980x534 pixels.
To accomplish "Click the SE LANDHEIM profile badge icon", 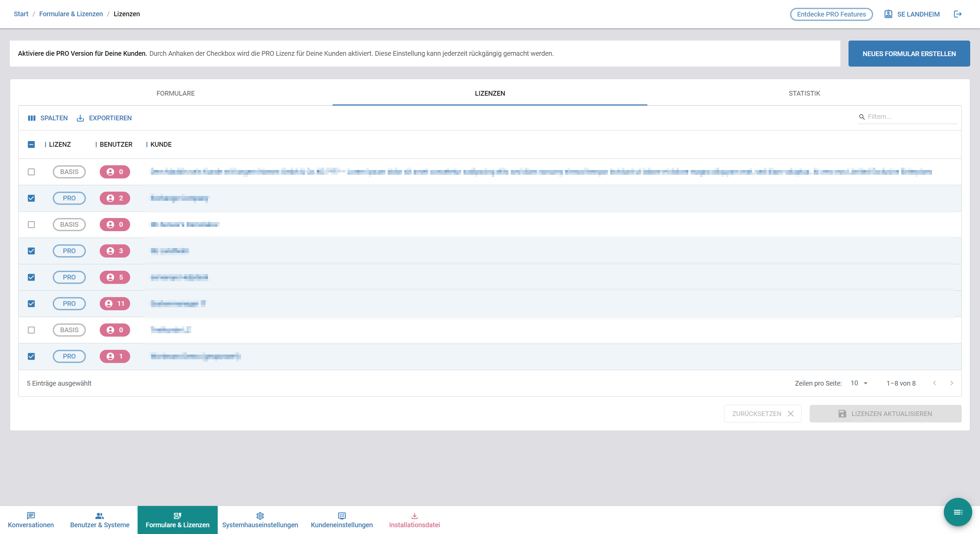I will point(888,14).
